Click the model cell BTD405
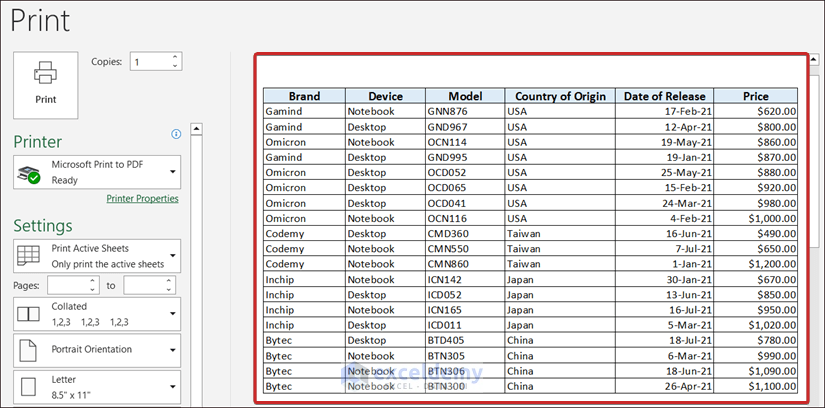Screen dimensions: 825x408 465,341
